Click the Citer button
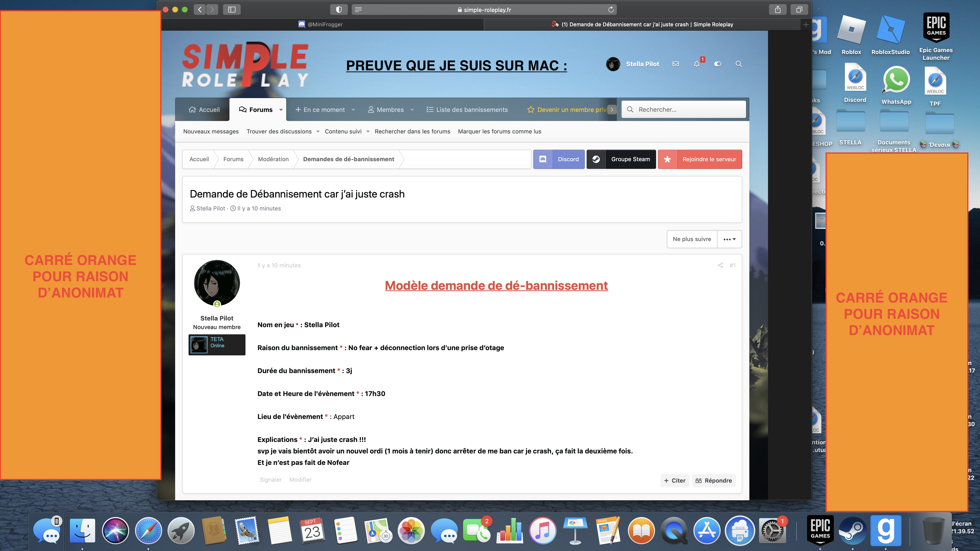This screenshot has width=980, height=551. pos(675,481)
